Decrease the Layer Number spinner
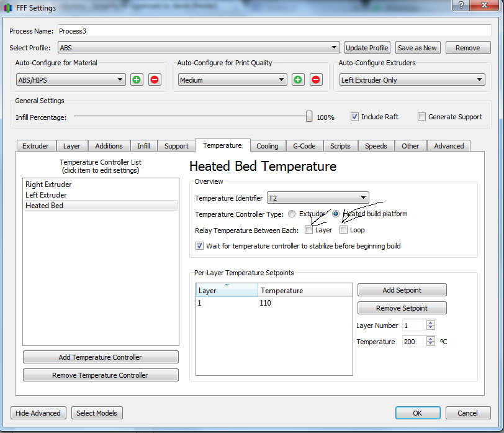 point(430,327)
